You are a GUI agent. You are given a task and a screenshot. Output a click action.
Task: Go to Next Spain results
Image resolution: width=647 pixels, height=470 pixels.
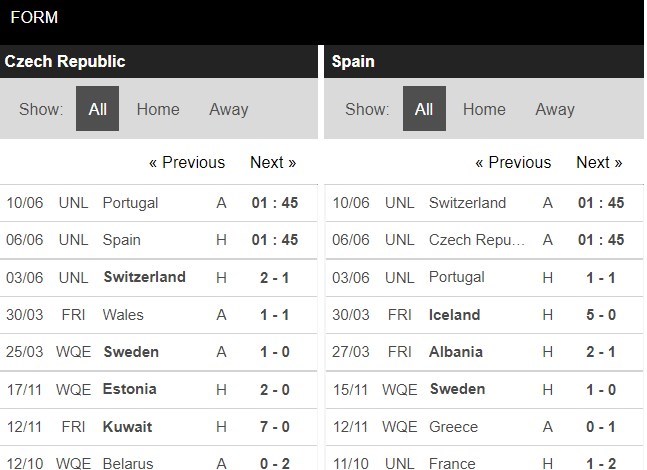coord(599,162)
